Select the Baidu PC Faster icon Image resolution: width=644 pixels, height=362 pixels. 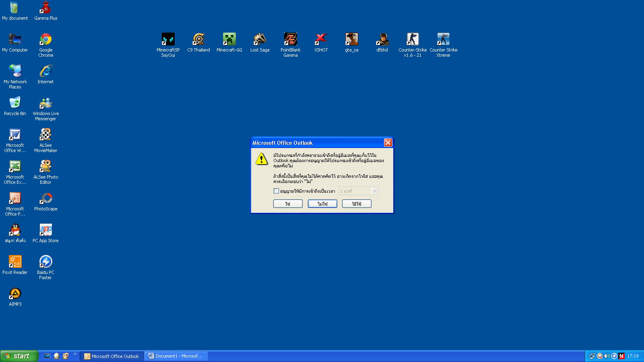pos(45,267)
